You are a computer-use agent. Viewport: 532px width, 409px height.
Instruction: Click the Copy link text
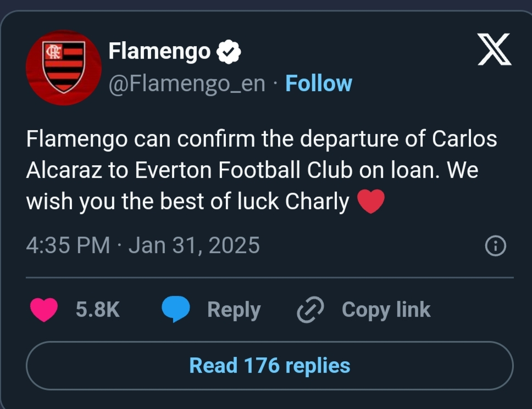coord(386,310)
